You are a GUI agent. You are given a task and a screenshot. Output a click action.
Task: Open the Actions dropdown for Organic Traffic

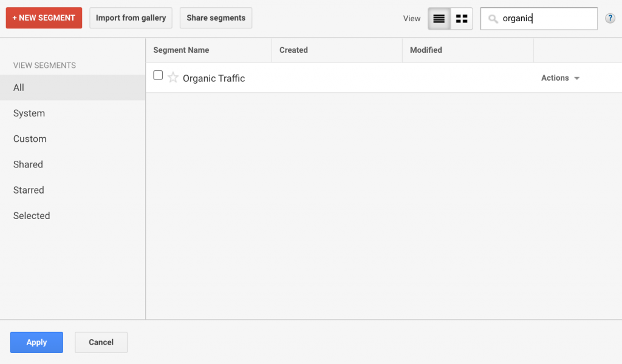[x=560, y=78]
